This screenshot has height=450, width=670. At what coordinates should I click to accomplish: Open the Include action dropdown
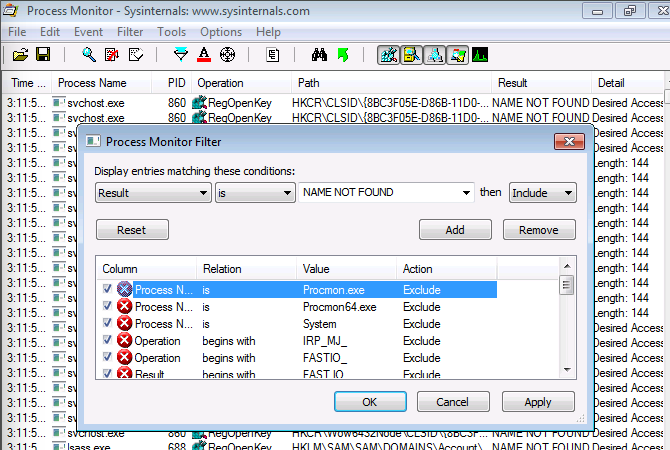(x=543, y=193)
